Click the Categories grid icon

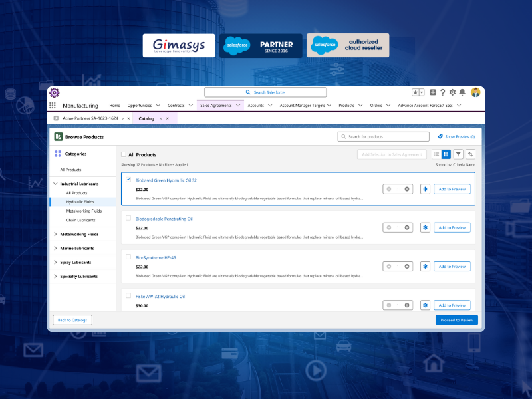pyautogui.click(x=58, y=154)
